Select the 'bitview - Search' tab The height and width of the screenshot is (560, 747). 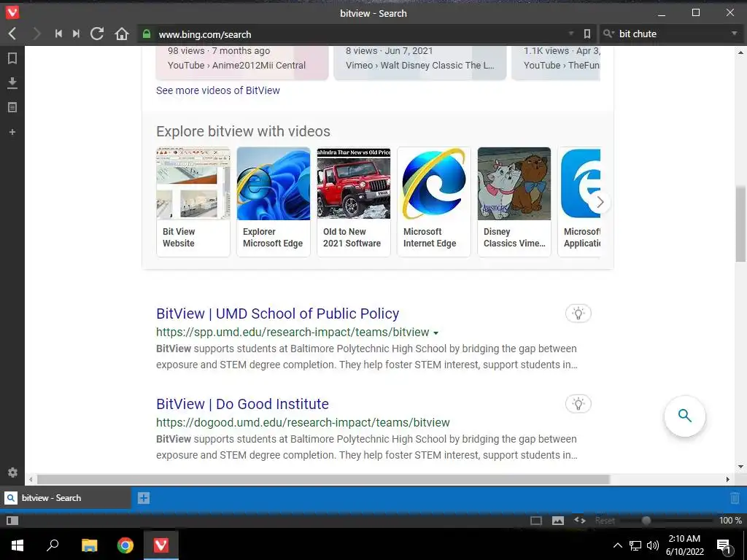tap(65, 498)
